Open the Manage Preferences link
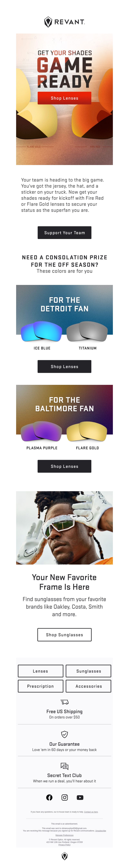Viewport: 129px width, 868px height. tap(64, 835)
